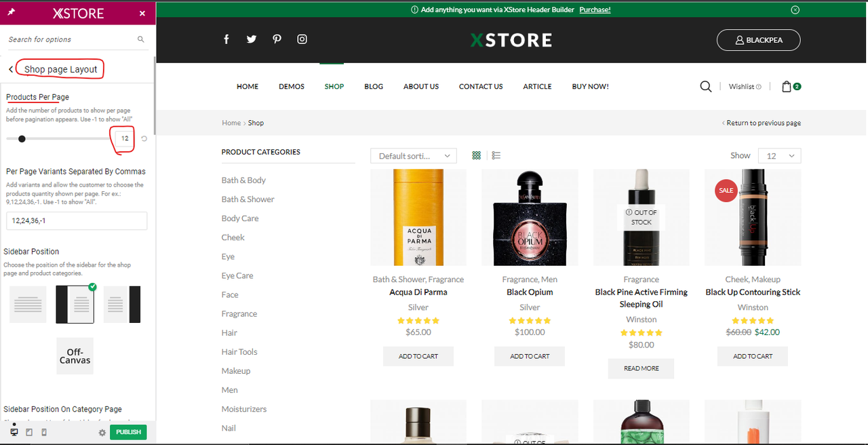Add Black Up Contouring Stick to cart

click(x=753, y=356)
